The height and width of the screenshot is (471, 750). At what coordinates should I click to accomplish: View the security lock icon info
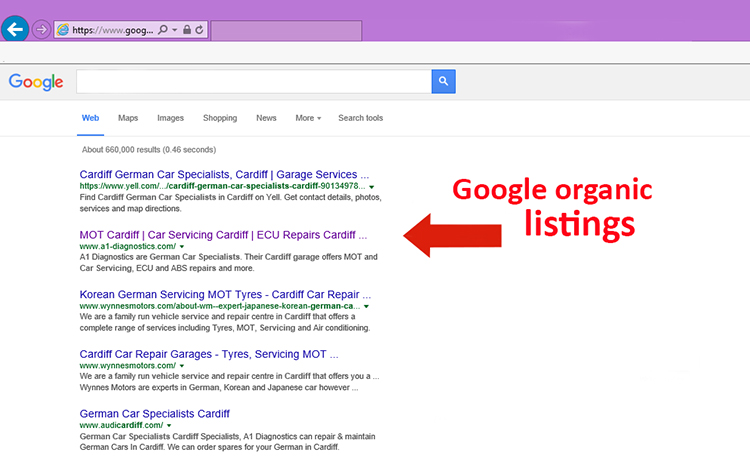point(187,30)
